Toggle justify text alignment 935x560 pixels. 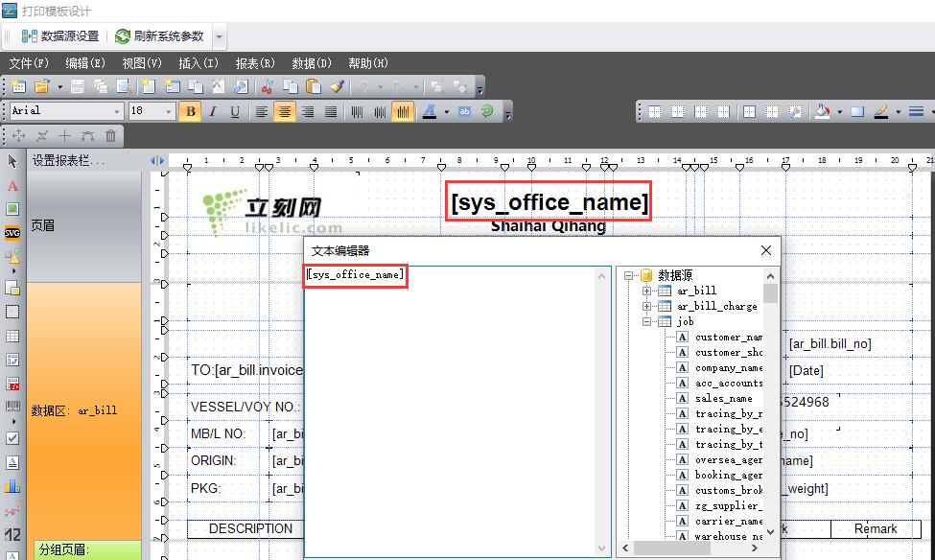coord(331,111)
